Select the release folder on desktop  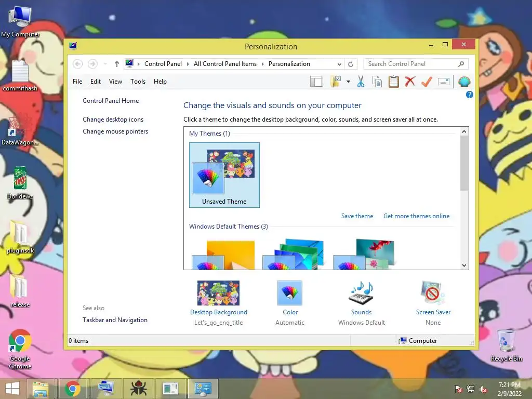tap(20, 291)
